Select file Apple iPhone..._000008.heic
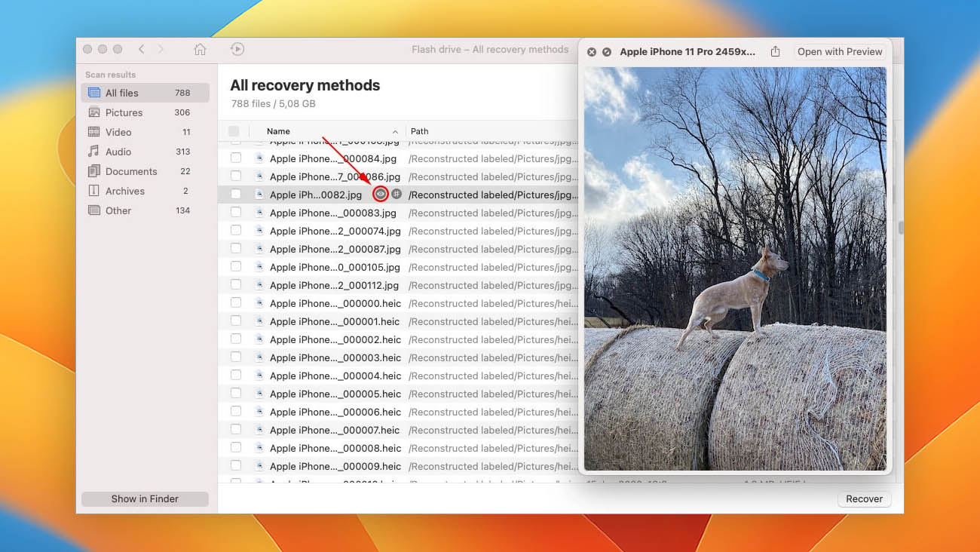The image size is (980, 552). pos(335,448)
